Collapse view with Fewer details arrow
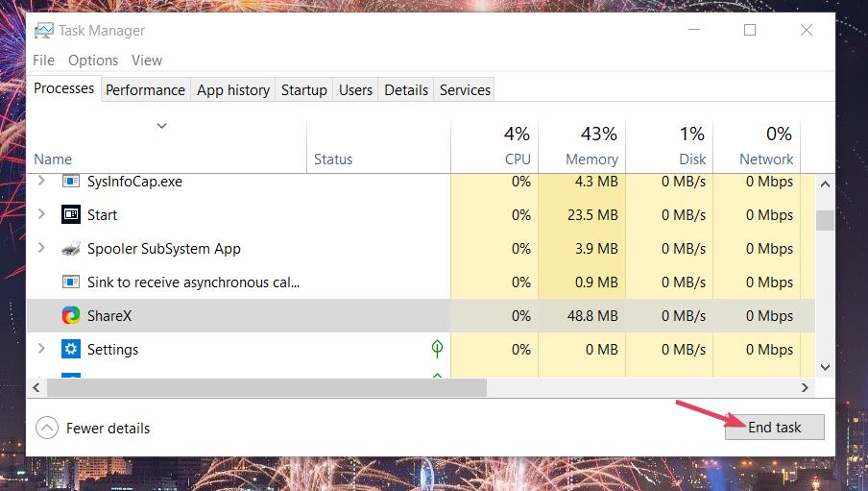 pyautogui.click(x=47, y=428)
